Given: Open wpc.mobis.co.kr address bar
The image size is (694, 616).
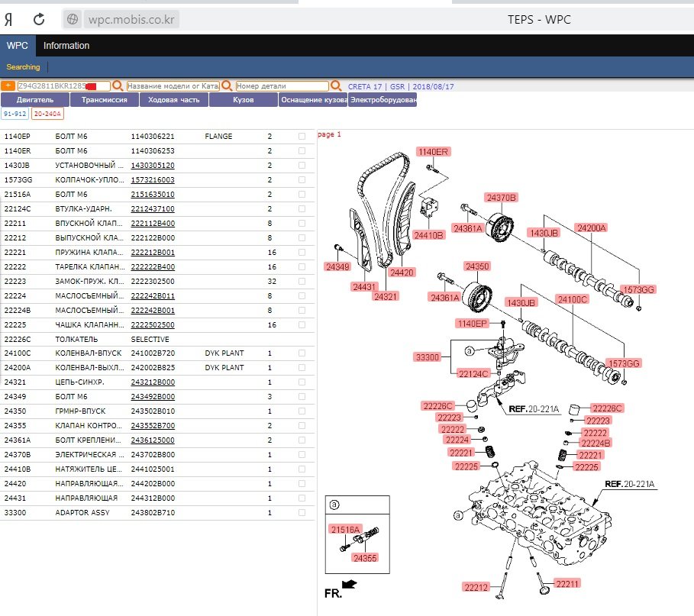Looking at the screenshot, I should point(131,20).
